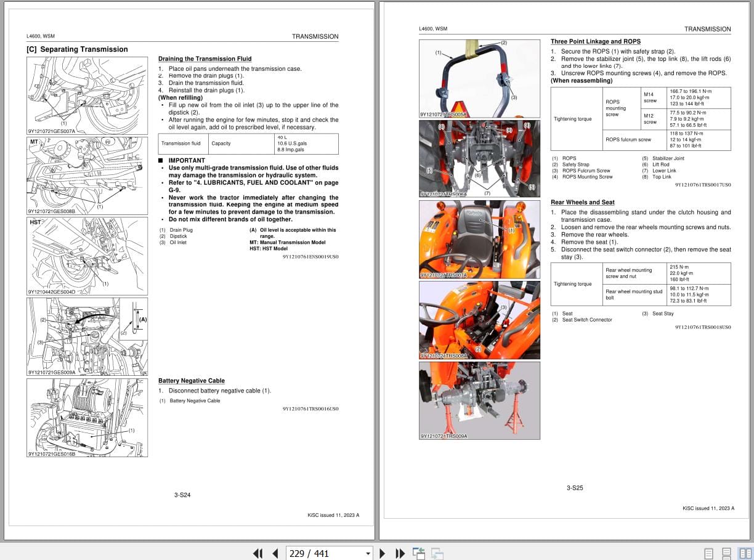Viewport: 754px width, 560px height.
Task: Jump to the last page
Action: (400, 553)
